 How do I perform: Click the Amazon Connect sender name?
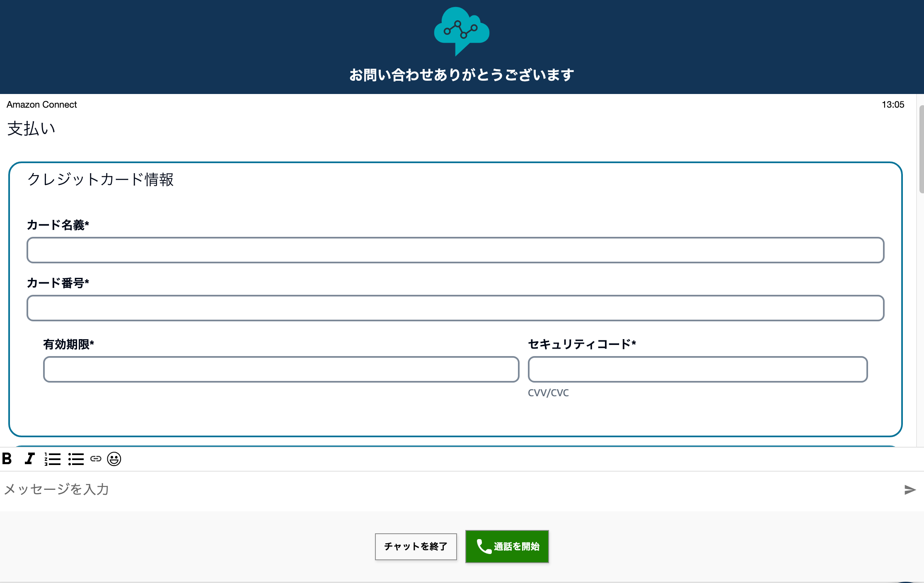42,104
